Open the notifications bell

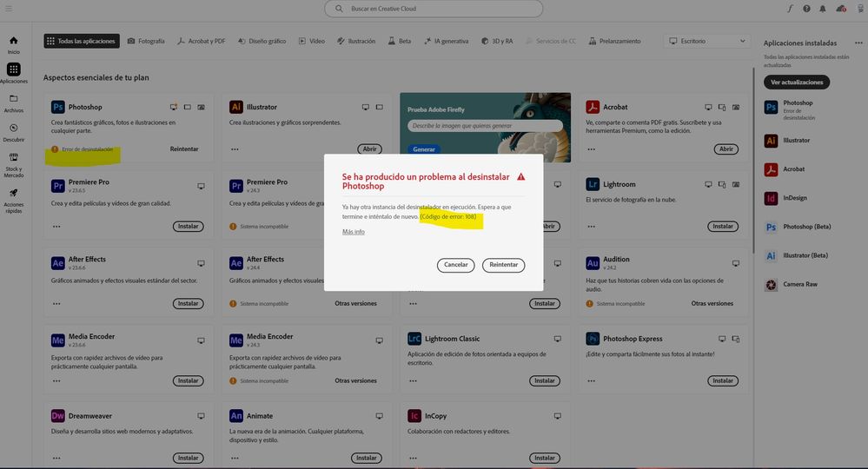click(x=823, y=9)
